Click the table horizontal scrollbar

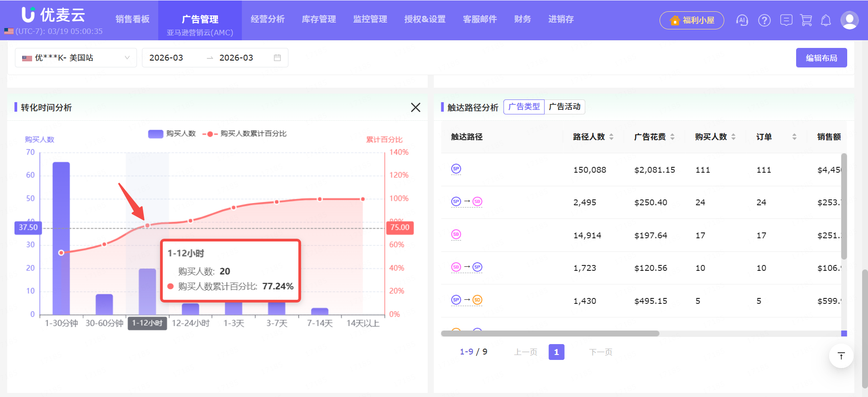(x=550, y=333)
